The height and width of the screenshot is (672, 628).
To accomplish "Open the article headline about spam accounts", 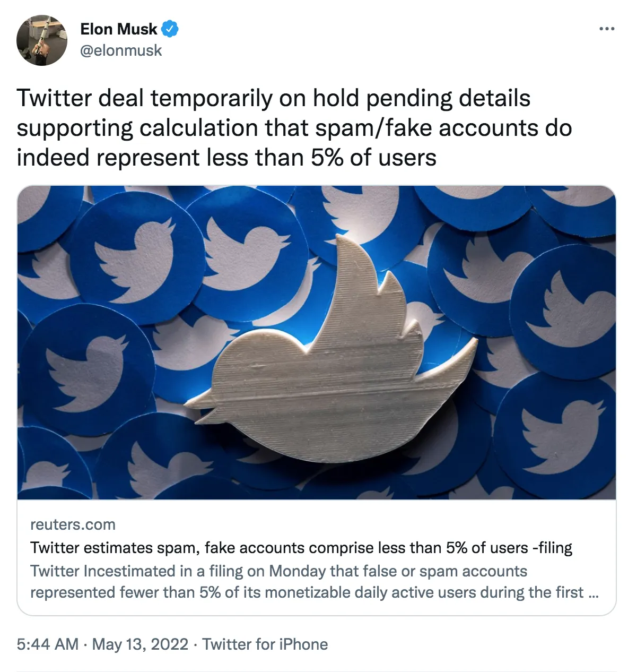I will (301, 547).
